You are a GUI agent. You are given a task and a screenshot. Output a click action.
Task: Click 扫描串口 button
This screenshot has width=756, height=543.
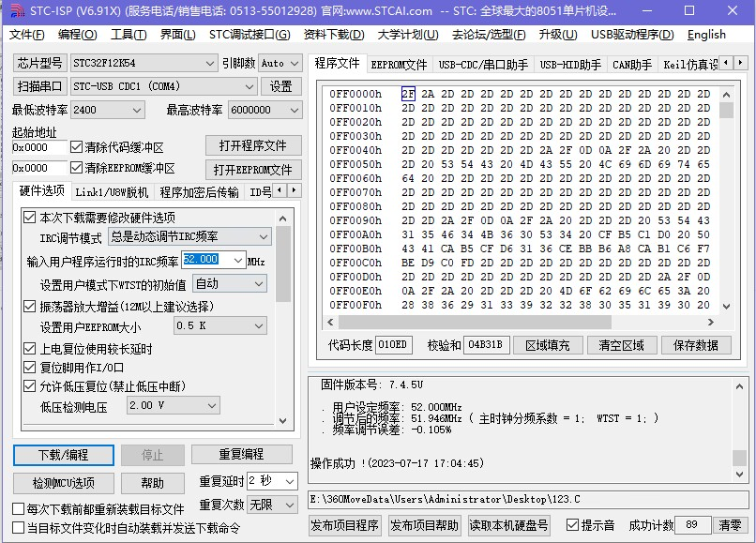(x=39, y=87)
